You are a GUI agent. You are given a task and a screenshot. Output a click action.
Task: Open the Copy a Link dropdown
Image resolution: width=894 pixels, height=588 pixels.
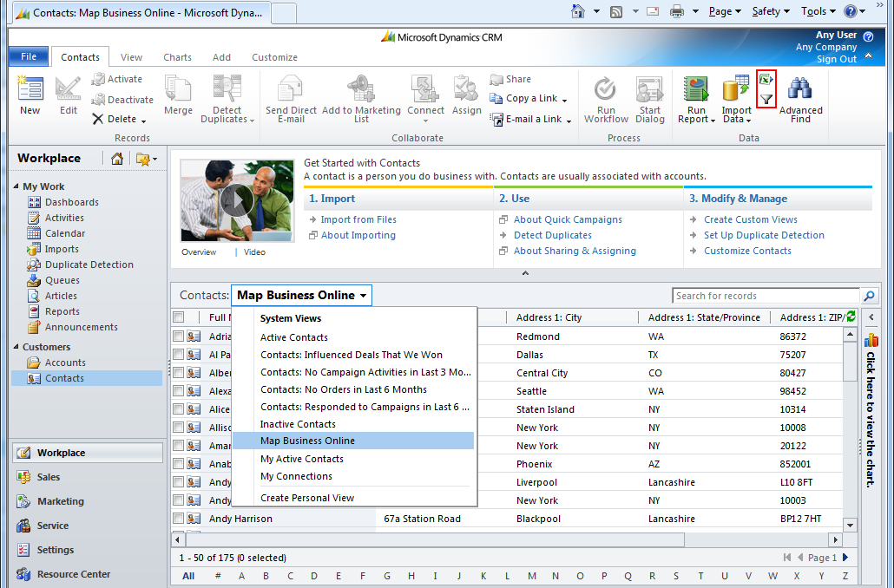click(x=564, y=101)
